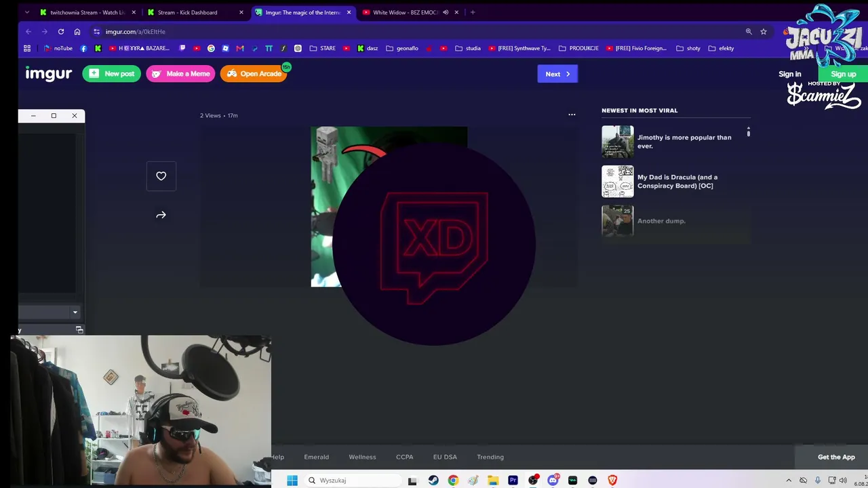
Task: Open the PRODUKCJE bookmarks folder
Action: coord(578,48)
